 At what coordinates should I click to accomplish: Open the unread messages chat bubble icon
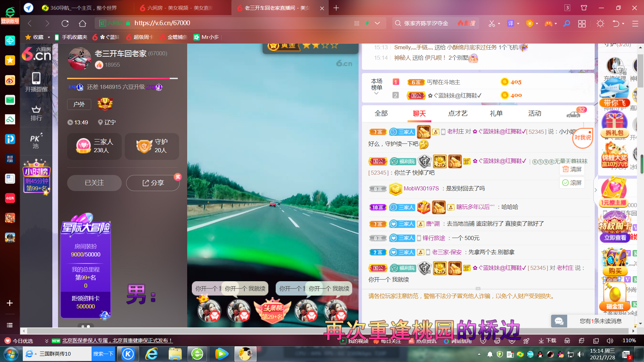coord(559,321)
